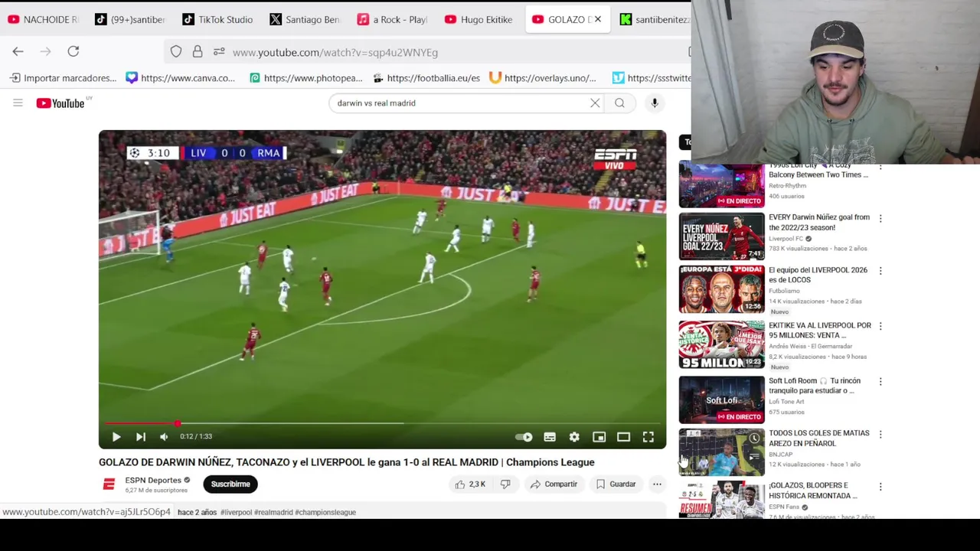Screen dimensions: 980x551
Task: Mute the video volume icon
Action: [164, 437]
